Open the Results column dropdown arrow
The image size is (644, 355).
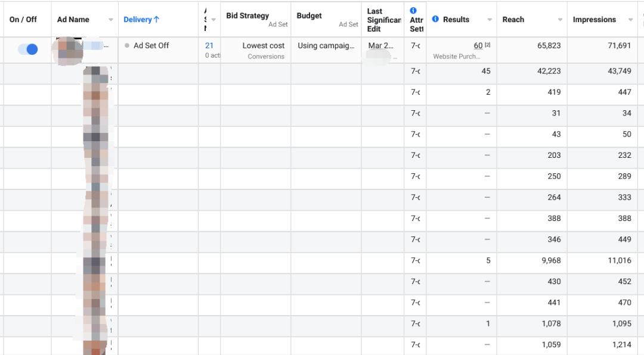(490, 20)
